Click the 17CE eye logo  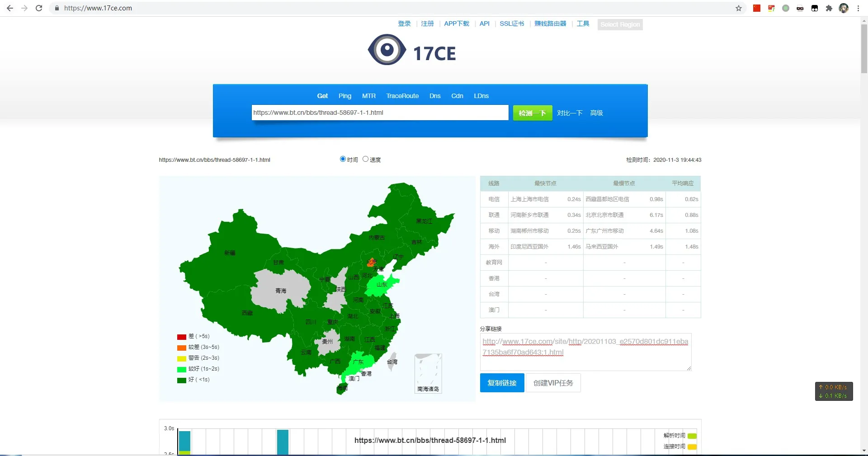[x=387, y=50]
